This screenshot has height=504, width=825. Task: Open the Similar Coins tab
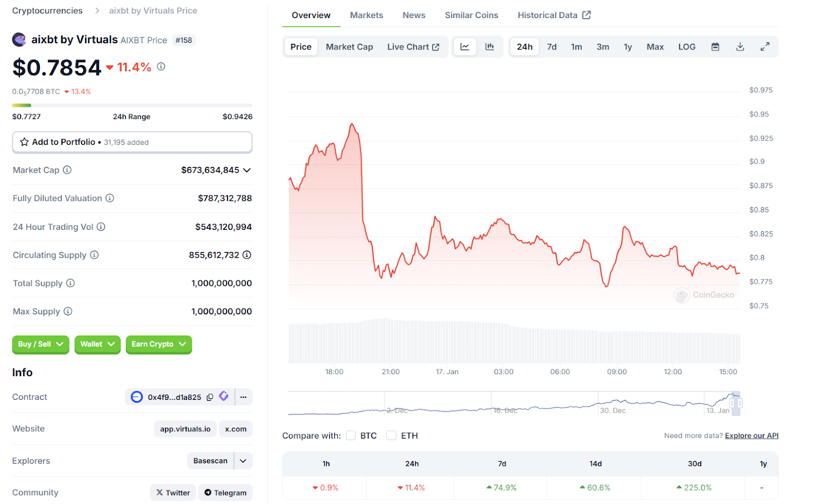point(472,15)
